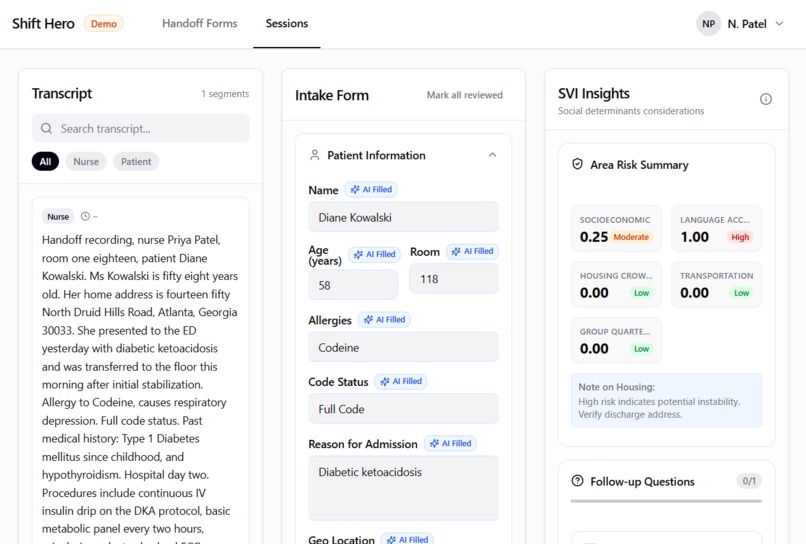Click the NP user avatar
Viewport: 806px width, 544px height.
(708, 24)
